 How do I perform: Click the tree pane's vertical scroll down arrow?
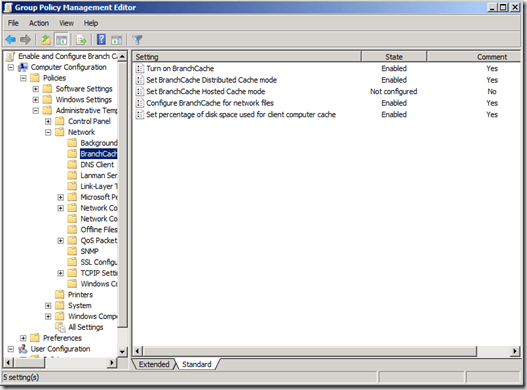122,352
